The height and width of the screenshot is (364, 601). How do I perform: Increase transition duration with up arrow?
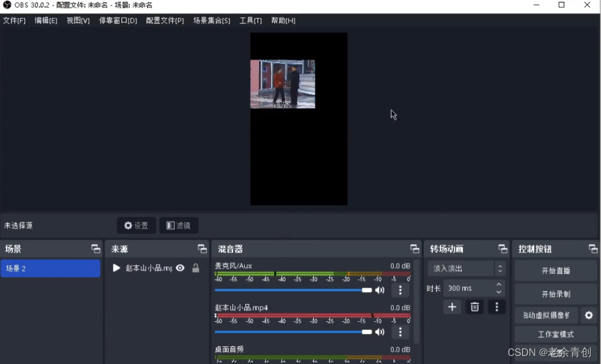[499, 285]
